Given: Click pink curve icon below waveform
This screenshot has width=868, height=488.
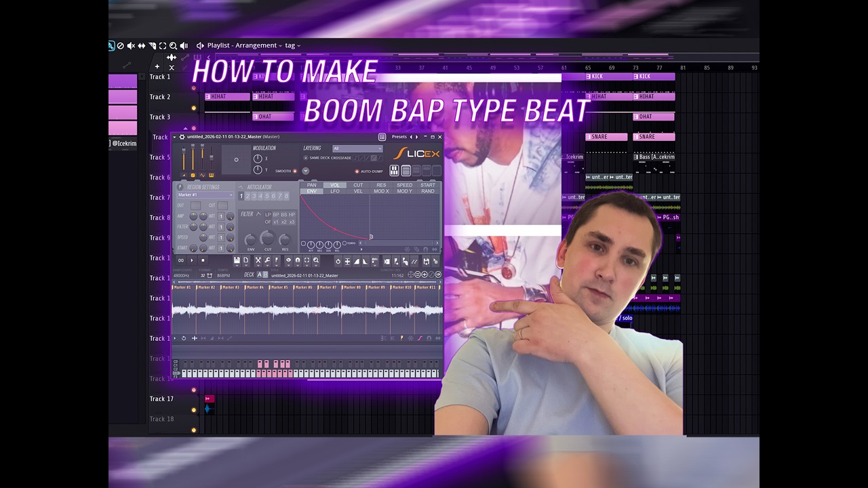Looking at the screenshot, I should point(420,338).
